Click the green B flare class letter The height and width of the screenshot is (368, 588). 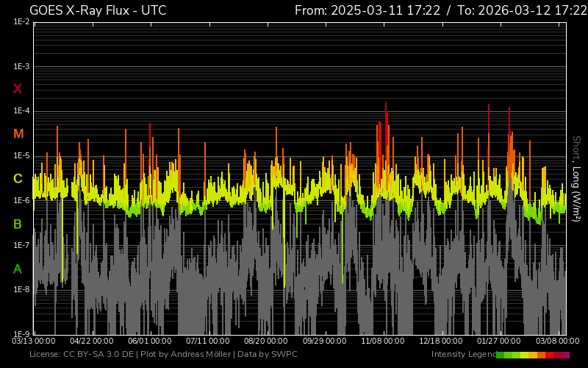pyautogui.click(x=18, y=224)
